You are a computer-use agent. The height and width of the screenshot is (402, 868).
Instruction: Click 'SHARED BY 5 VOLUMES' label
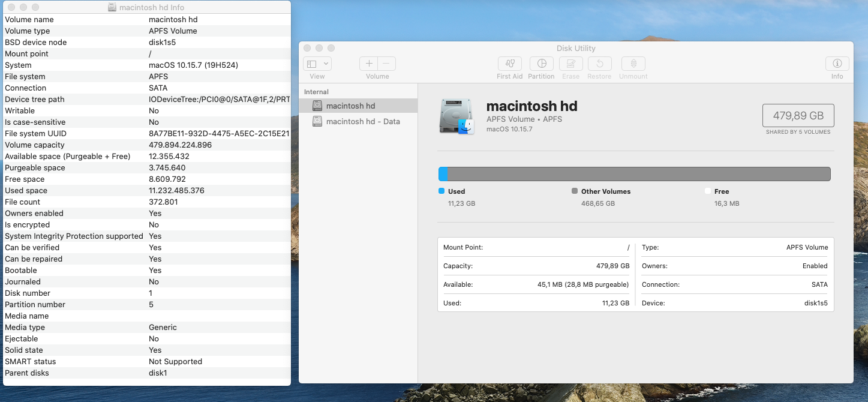point(798,132)
